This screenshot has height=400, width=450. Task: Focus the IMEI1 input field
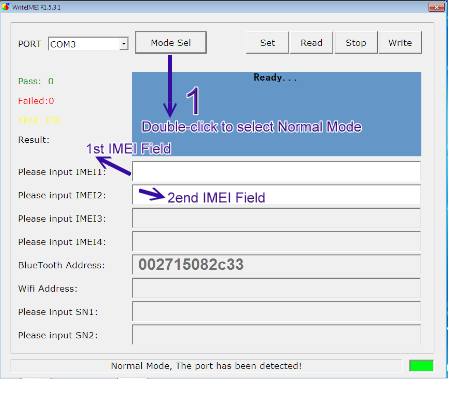point(276,171)
